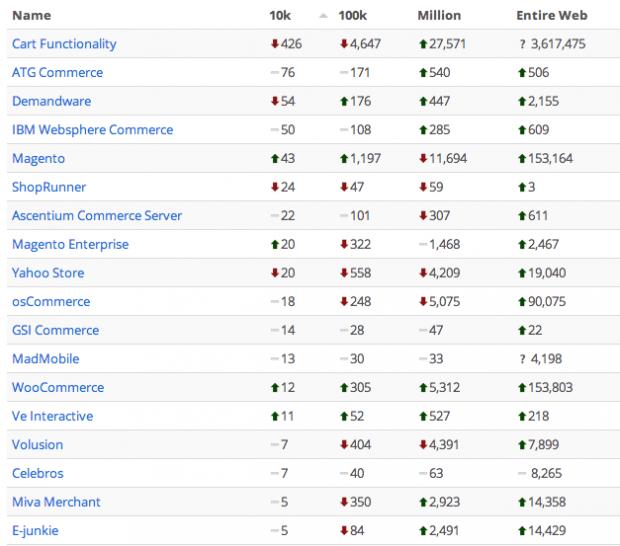Select the value 2,155 in Demandware row
The image size is (620, 546).
543,101
